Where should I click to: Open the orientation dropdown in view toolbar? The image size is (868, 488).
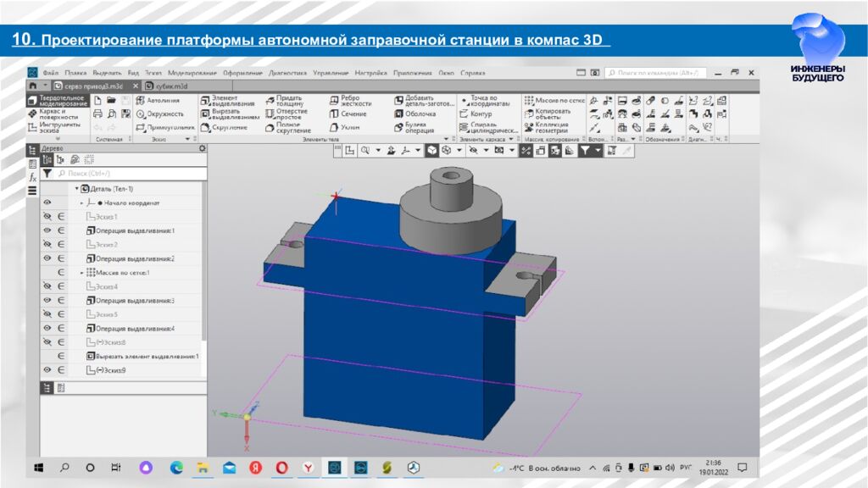point(459,149)
